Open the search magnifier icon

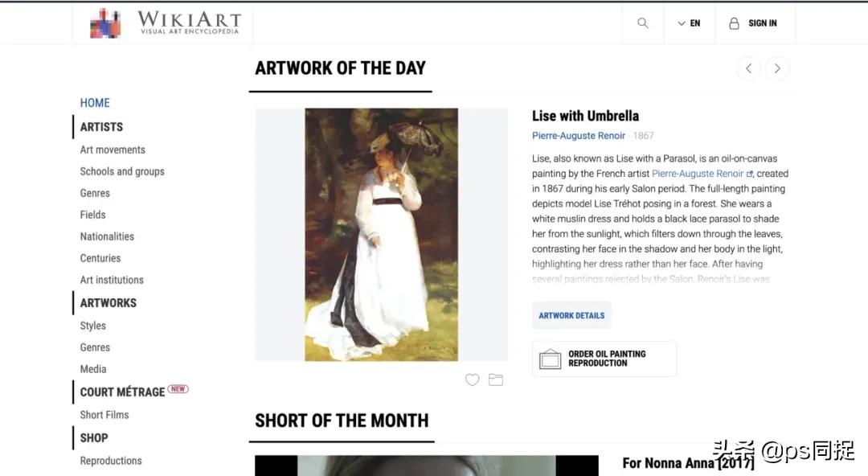click(643, 23)
